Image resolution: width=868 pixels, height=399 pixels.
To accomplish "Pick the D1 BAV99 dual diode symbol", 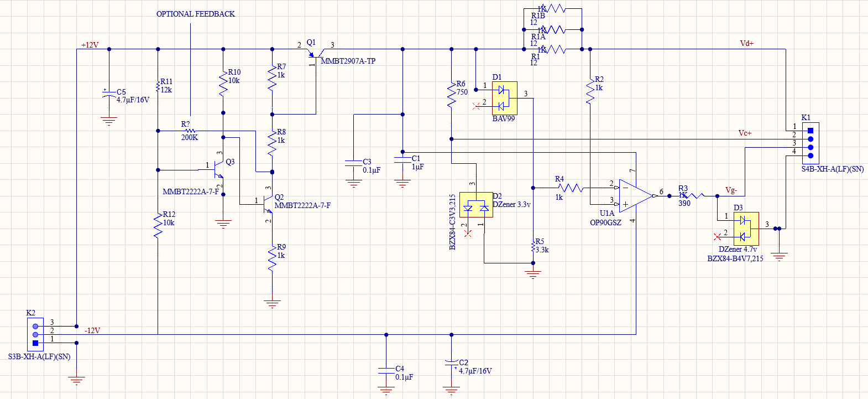I will coord(504,98).
